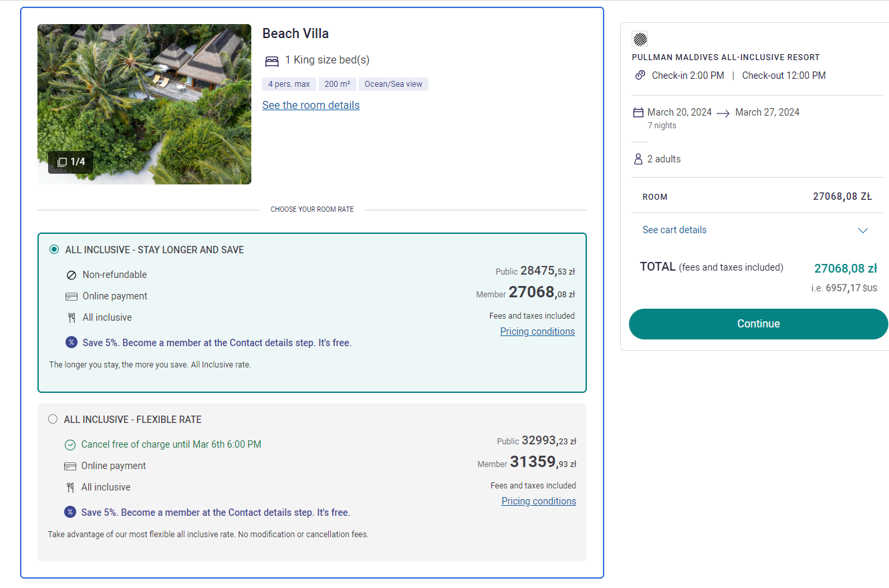Open See cart details

[x=674, y=230]
